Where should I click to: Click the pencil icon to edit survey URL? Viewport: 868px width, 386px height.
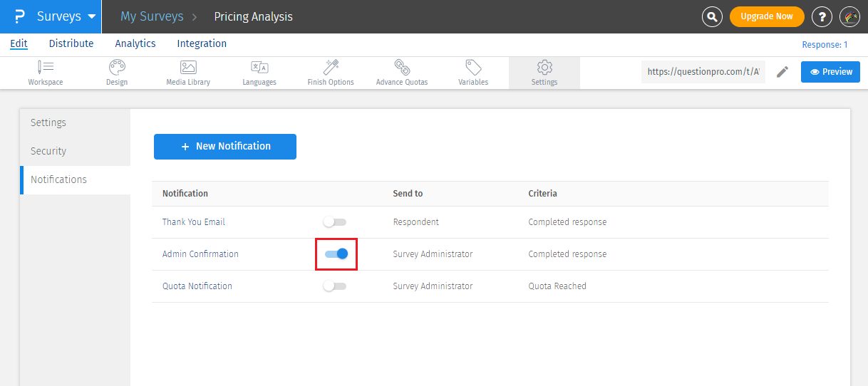coord(782,72)
